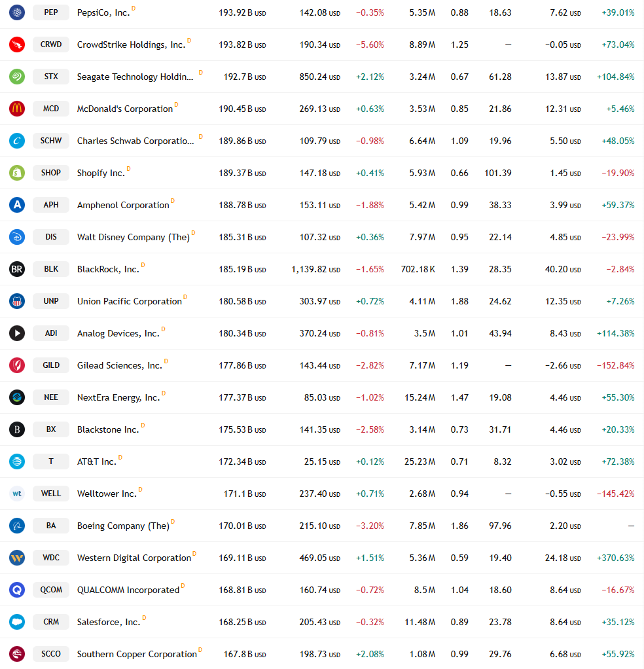The width and height of the screenshot is (644, 669).
Task: Click the Analog Devices play-shaped logo
Action: pyautogui.click(x=17, y=333)
